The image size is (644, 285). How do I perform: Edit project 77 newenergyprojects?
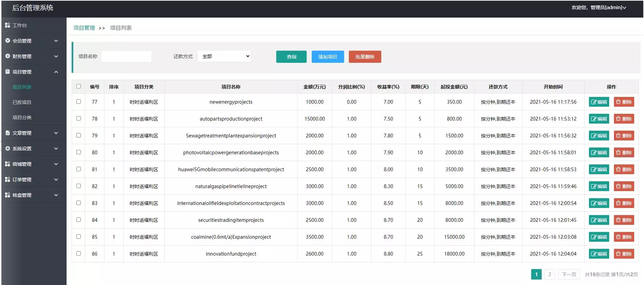coord(599,102)
